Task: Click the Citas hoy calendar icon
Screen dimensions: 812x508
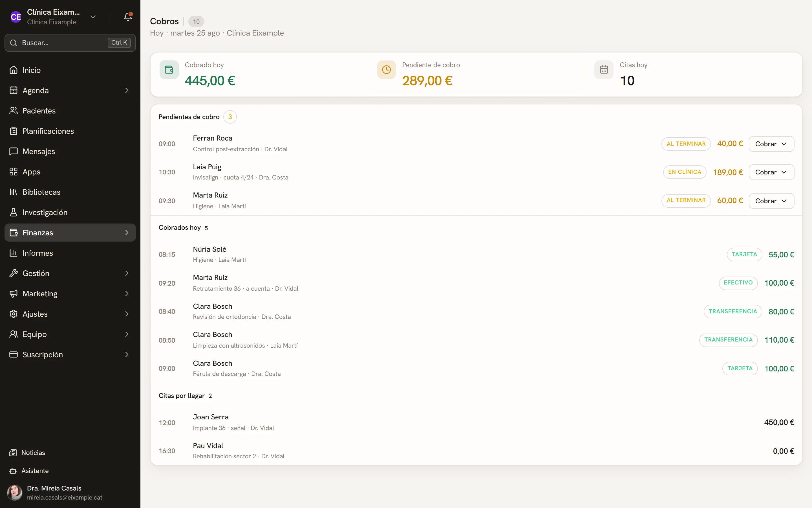Action: [604, 70]
